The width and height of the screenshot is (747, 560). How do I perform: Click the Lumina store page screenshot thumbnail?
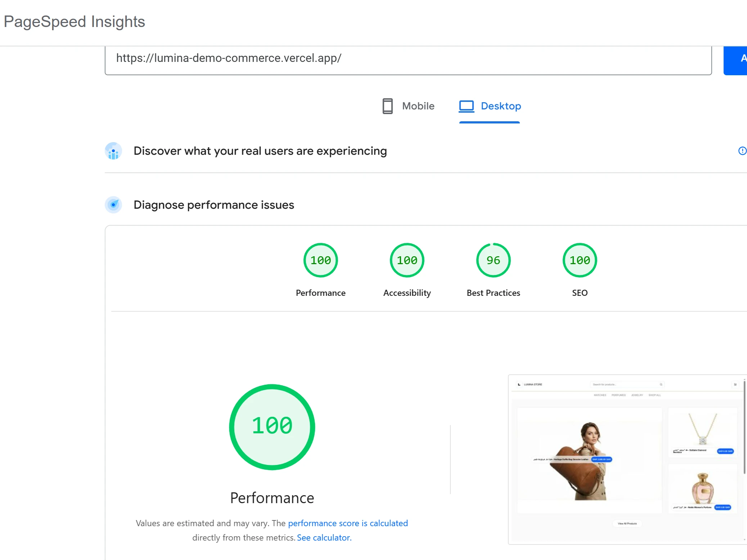coord(626,459)
